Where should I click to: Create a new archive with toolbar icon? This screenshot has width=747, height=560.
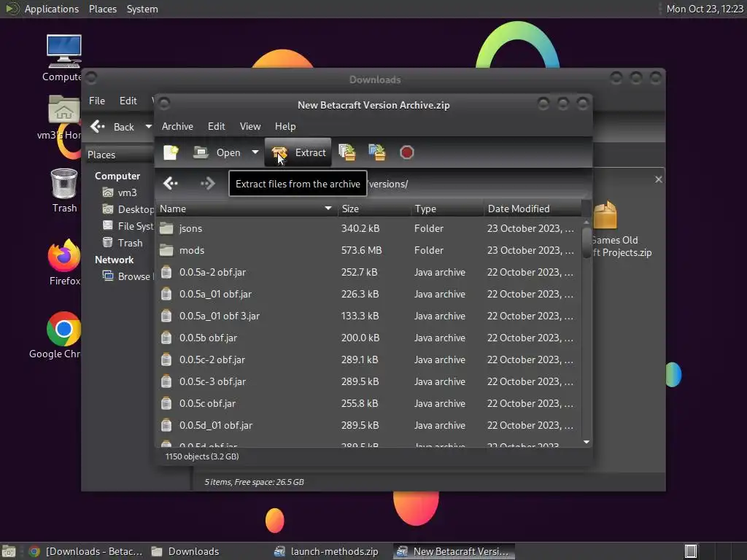(171, 152)
